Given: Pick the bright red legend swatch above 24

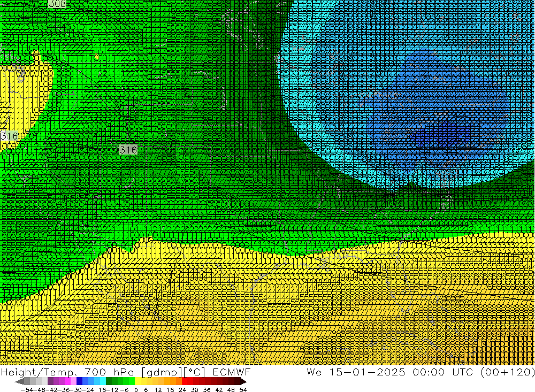Looking at the screenshot, I should (x=185, y=381).
